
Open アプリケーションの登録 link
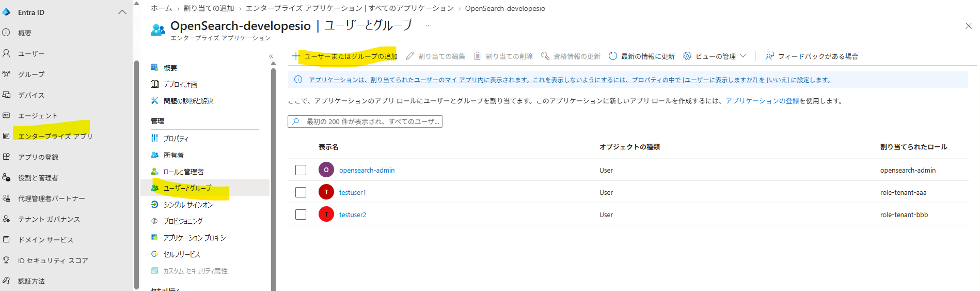pos(762,101)
